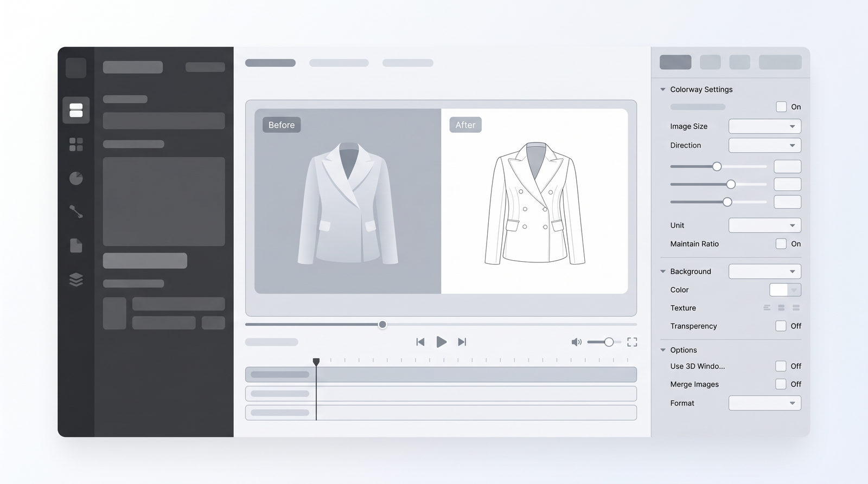Select the third tab in right panel
Image resolution: width=868 pixels, height=484 pixels.
coord(739,62)
